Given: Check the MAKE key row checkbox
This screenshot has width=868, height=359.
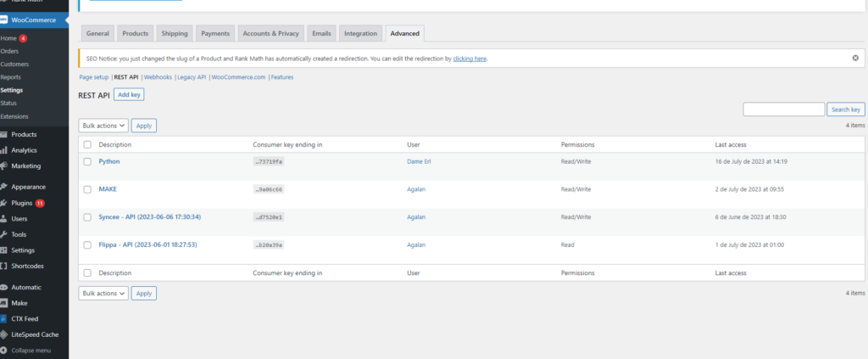Looking at the screenshot, I should point(87,189).
